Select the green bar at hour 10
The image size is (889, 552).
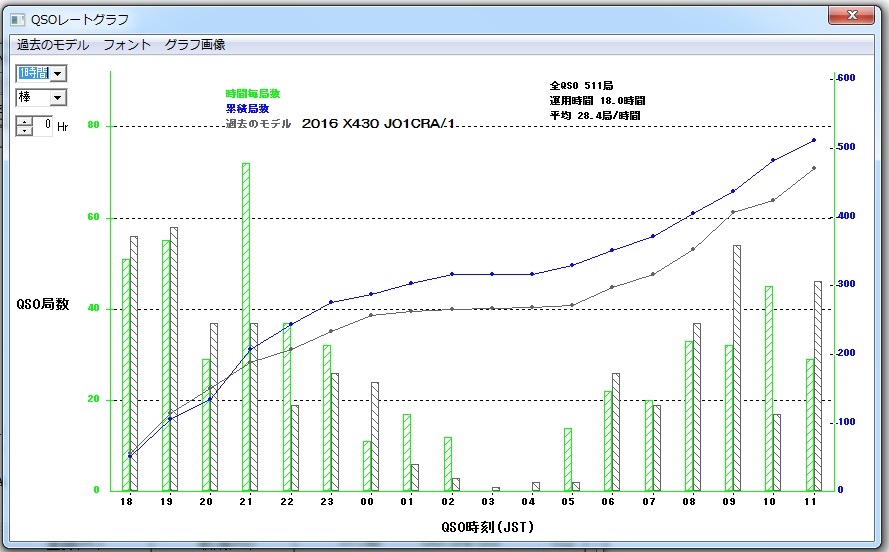click(x=769, y=388)
